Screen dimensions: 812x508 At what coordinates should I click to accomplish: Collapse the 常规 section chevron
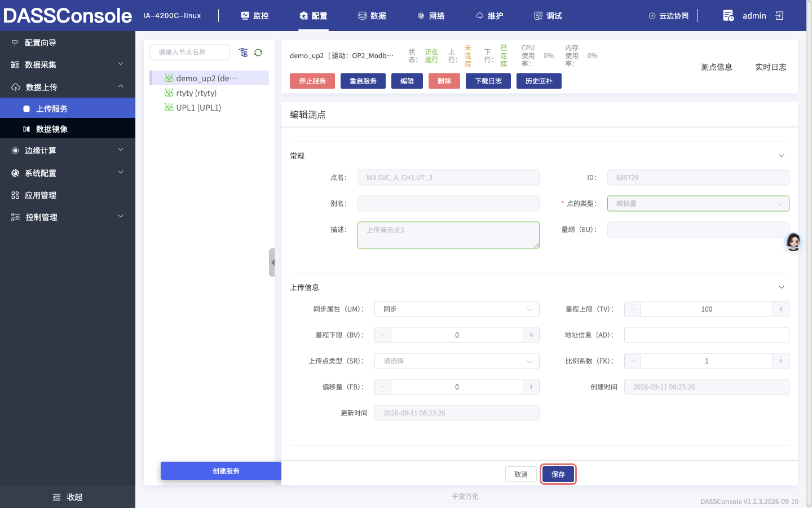tap(782, 156)
